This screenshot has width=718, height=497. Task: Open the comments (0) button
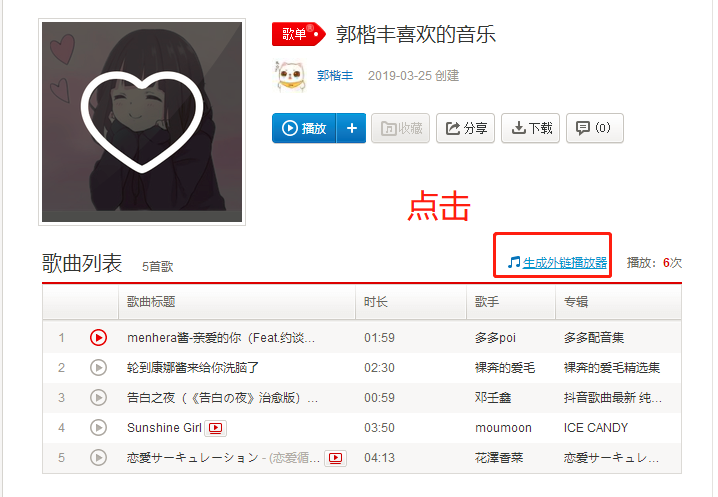click(595, 128)
